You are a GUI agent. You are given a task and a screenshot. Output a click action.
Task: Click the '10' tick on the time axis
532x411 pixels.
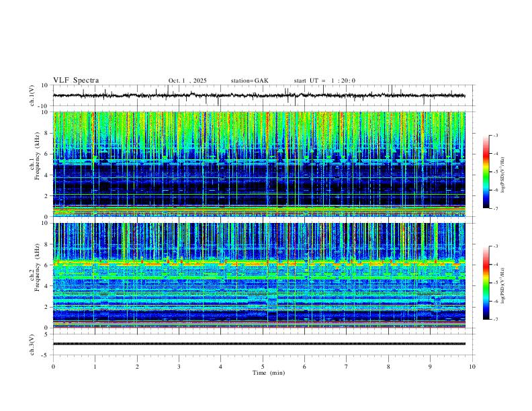[x=472, y=367]
